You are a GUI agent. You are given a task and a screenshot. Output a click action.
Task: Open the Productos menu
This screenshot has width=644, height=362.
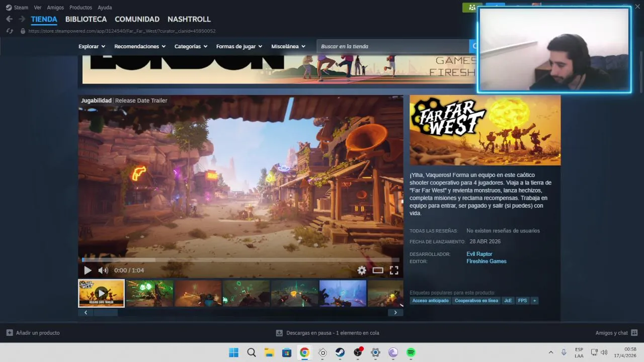coord(80,8)
